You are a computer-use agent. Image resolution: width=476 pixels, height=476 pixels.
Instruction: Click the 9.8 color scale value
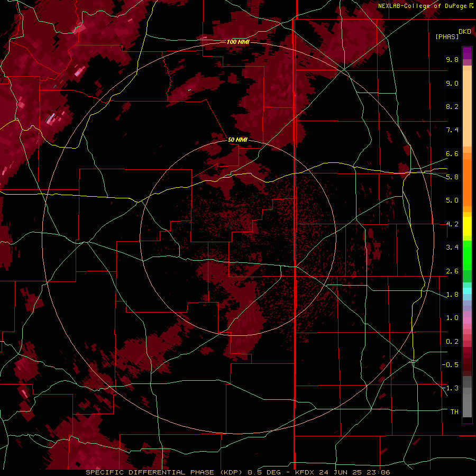[x=452, y=59]
